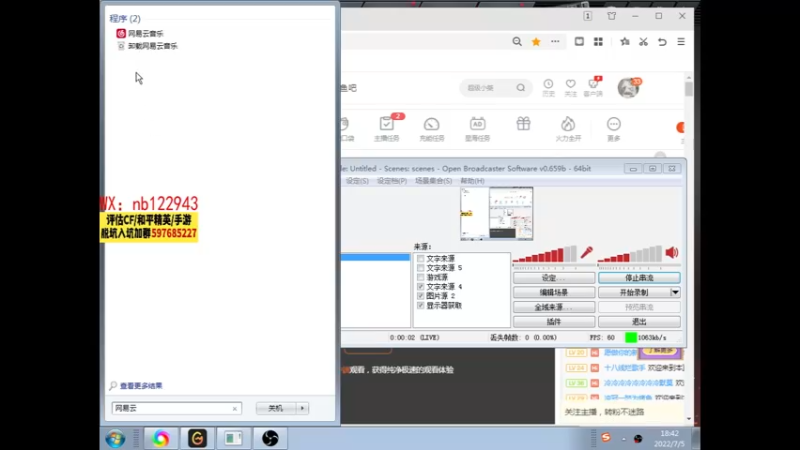Viewport: 800px width, 450px height.
Task: Click the 设定... button in OBS
Action: 554,278
